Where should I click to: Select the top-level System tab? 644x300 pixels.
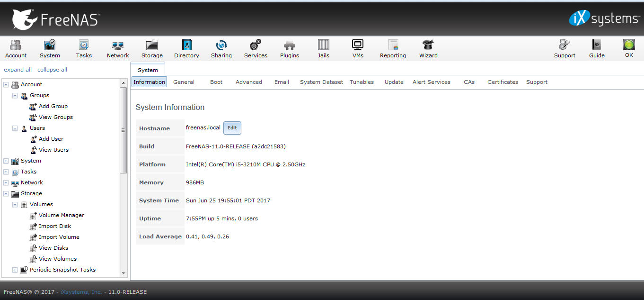pyautogui.click(x=148, y=69)
